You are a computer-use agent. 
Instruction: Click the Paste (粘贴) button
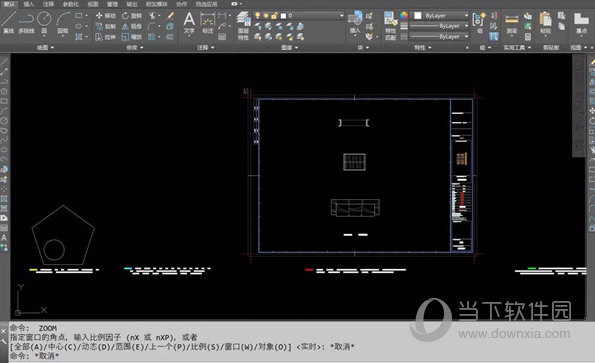(x=545, y=23)
